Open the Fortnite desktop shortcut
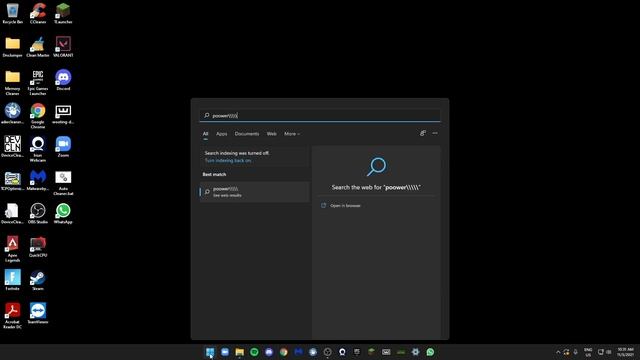640x360 pixels. click(12, 280)
